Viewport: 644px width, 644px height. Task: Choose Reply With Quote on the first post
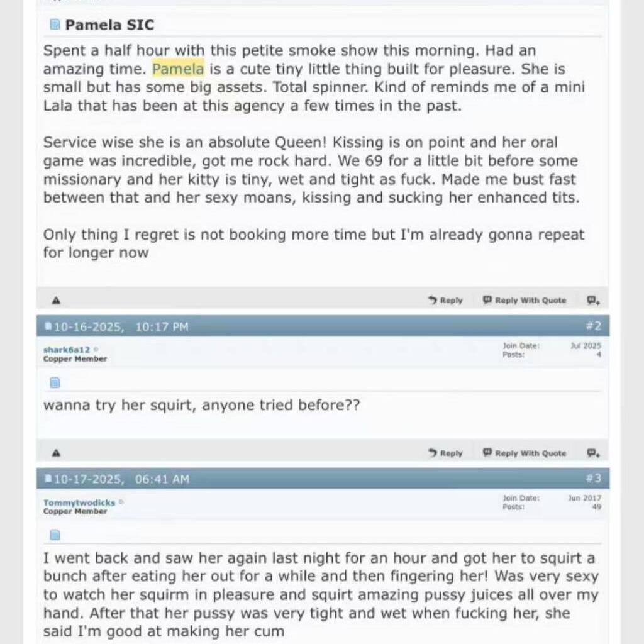pos(525,301)
